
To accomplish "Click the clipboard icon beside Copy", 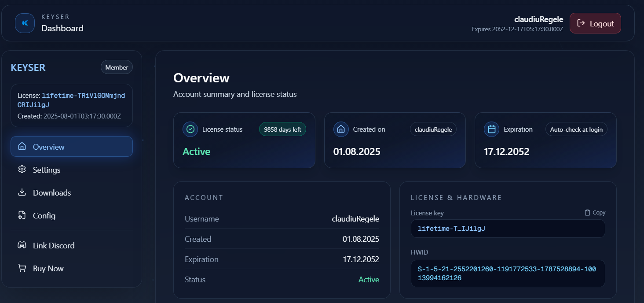I will pos(587,213).
